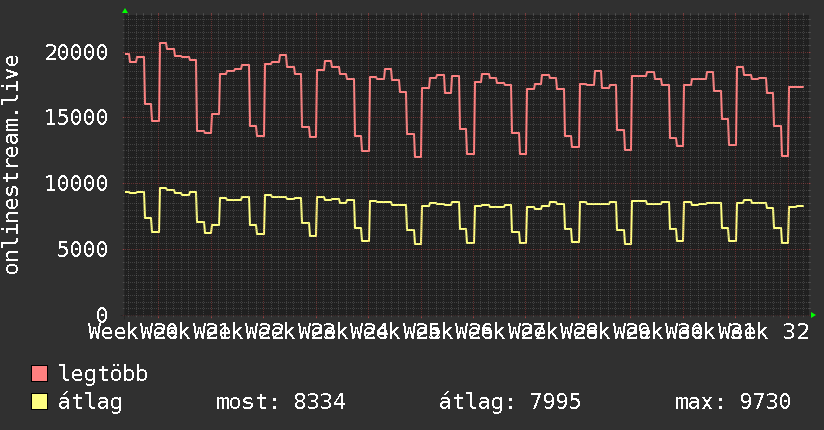
Task: Click the red legtöbb legend swatch
Action: coord(39,374)
